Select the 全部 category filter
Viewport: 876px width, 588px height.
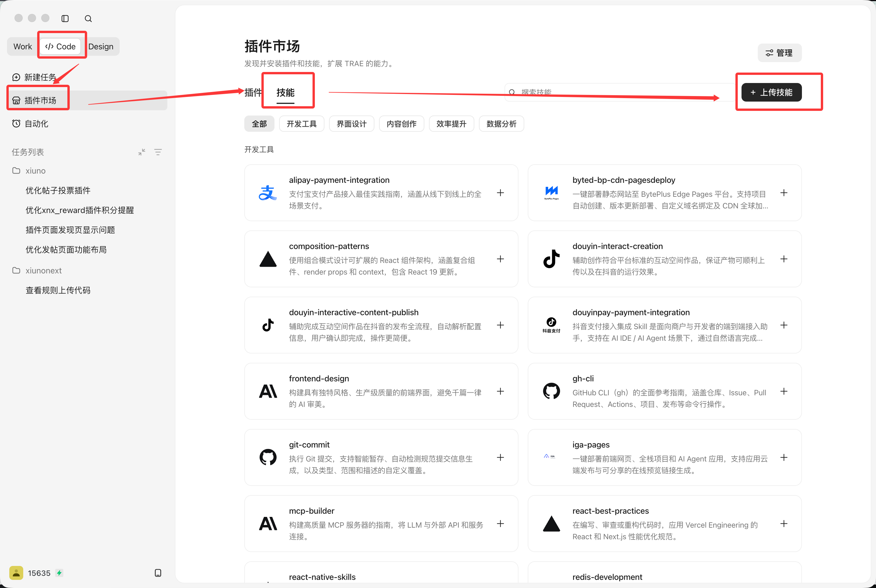[259, 124]
